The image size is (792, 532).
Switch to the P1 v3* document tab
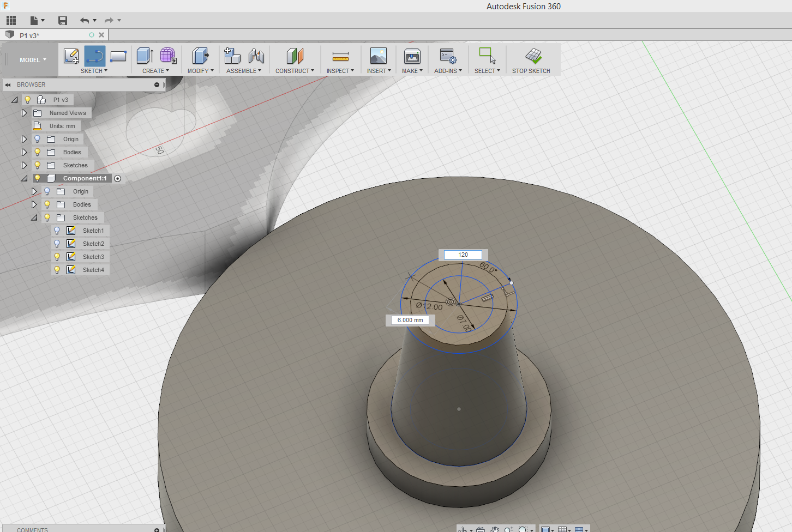coord(29,35)
